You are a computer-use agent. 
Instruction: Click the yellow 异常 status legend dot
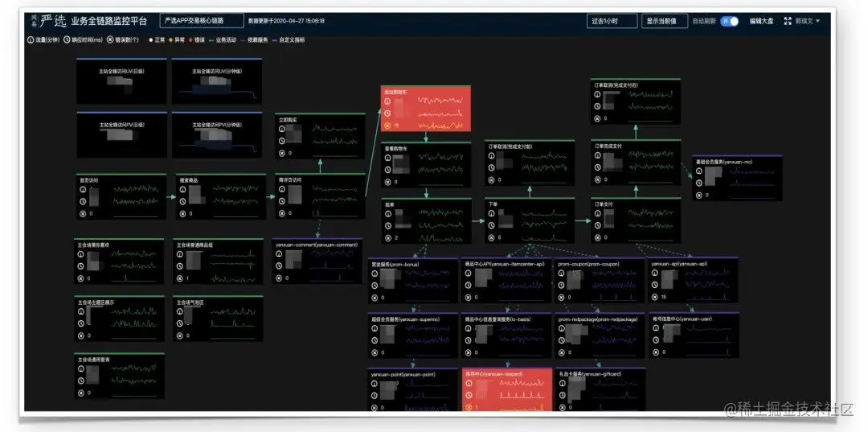tap(170, 40)
